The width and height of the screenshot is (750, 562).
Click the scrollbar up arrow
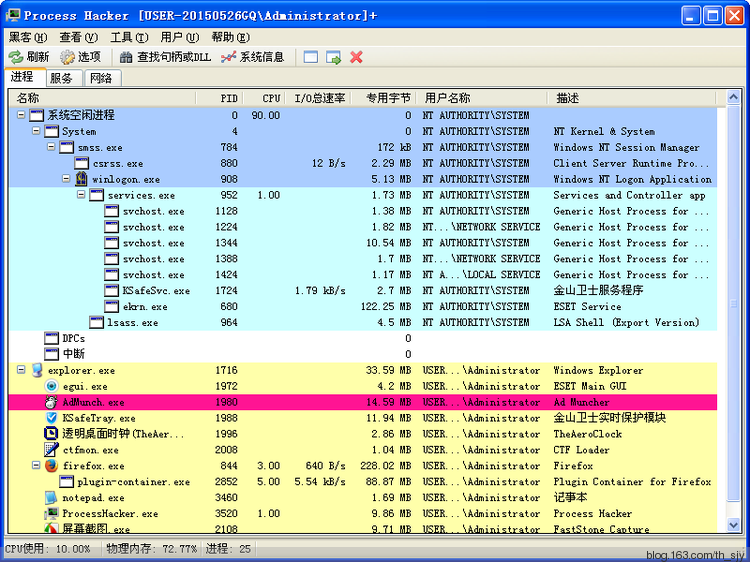pos(733,98)
